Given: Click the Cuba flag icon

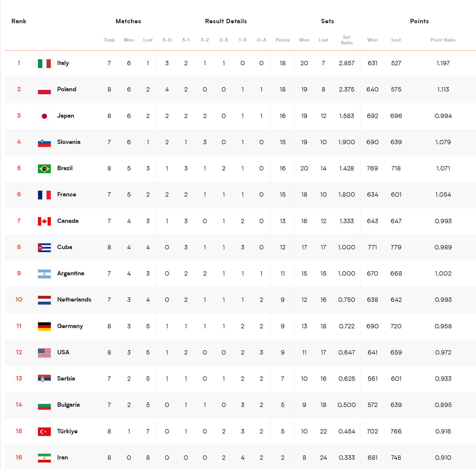Looking at the screenshot, I should (44, 247).
